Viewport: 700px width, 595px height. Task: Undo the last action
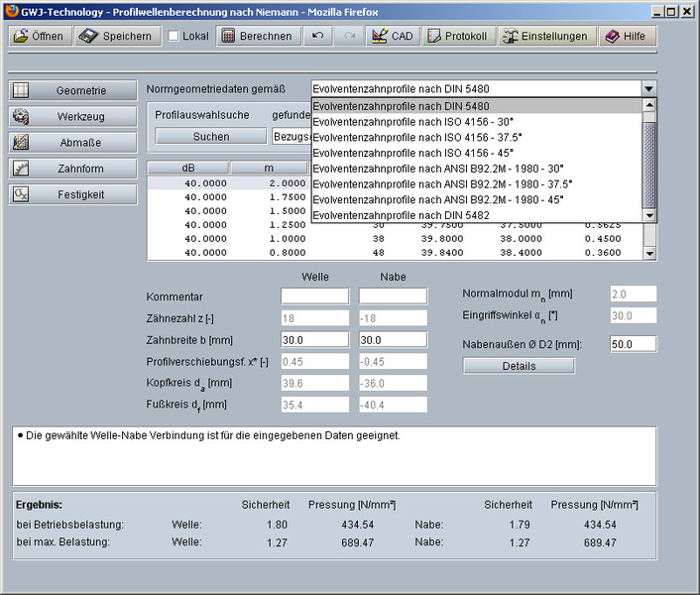click(x=317, y=36)
